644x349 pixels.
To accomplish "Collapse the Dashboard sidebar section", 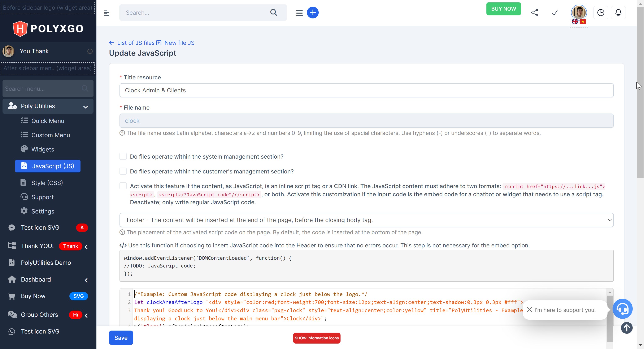I will coord(86,280).
